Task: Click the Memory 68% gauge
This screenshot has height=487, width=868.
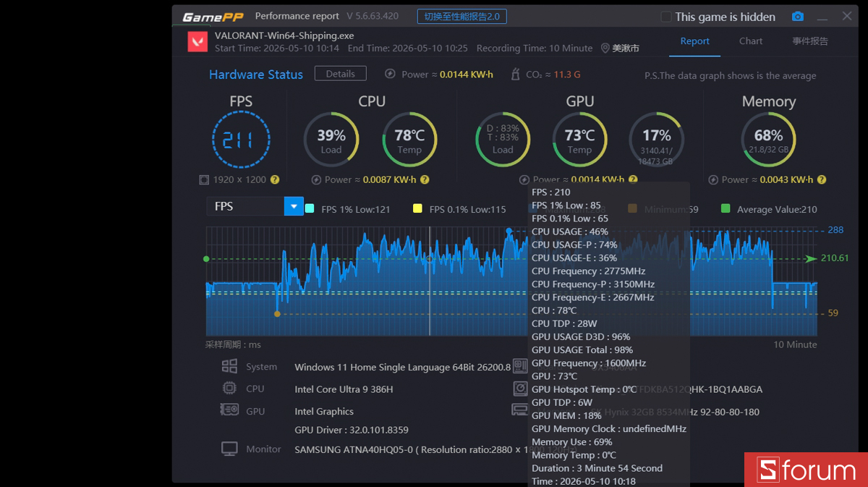Action: tap(768, 140)
